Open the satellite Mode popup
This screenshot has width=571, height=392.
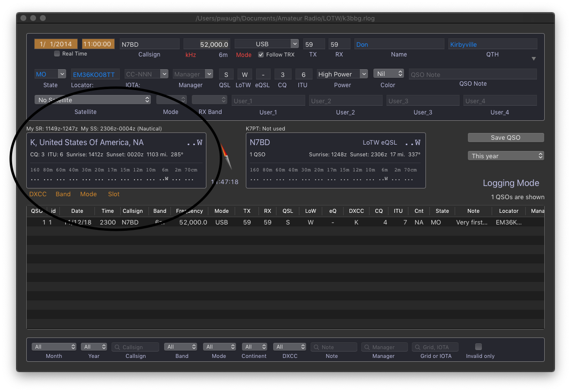(171, 100)
